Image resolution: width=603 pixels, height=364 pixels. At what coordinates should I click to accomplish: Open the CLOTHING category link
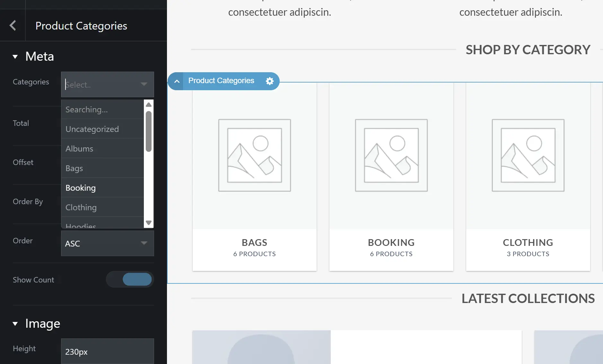click(528, 242)
